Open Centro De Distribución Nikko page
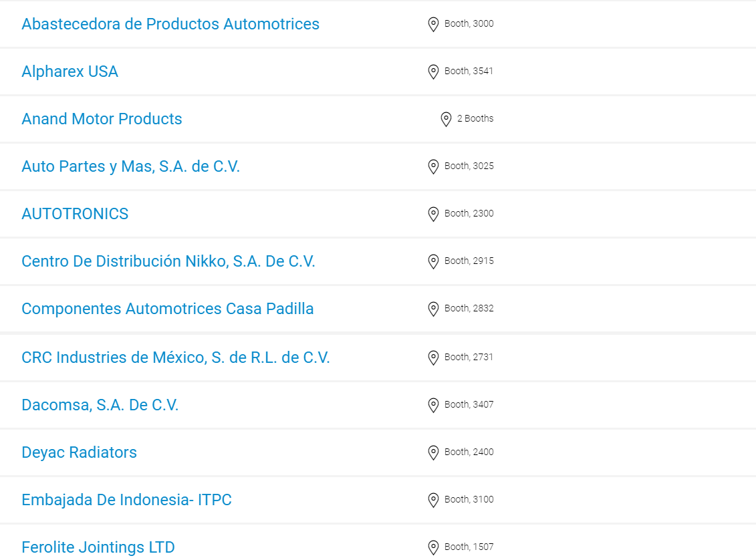756x560 pixels. pyautogui.click(x=168, y=261)
